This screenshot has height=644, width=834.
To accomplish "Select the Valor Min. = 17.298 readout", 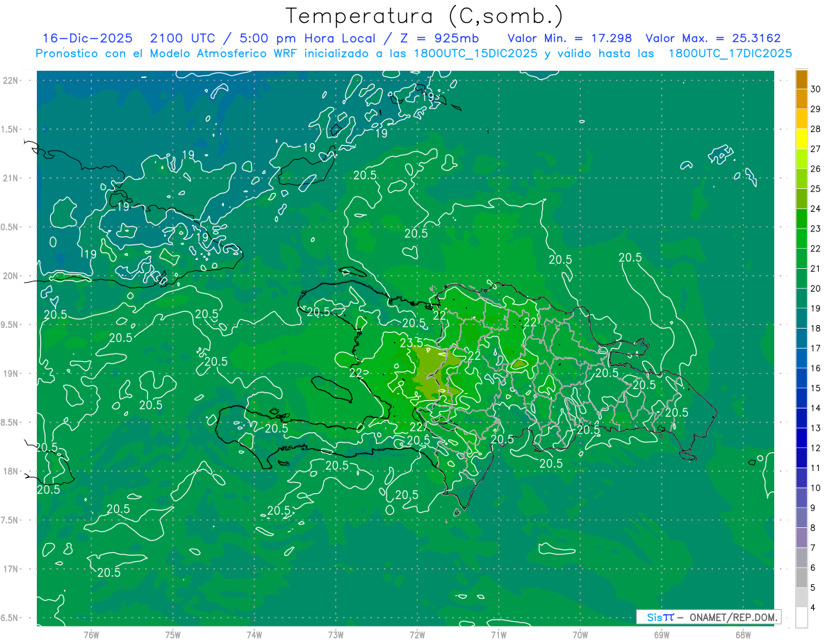I will [569, 38].
